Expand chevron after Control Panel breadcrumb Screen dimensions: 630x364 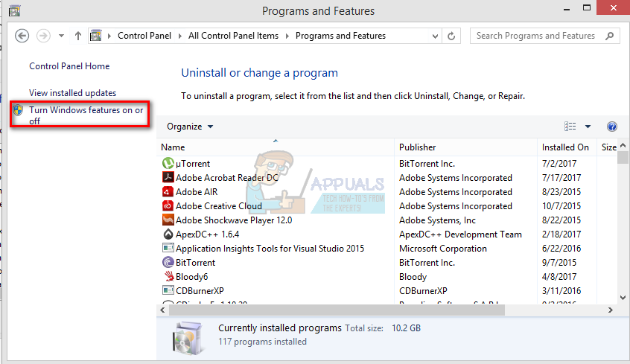coord(179,36)
